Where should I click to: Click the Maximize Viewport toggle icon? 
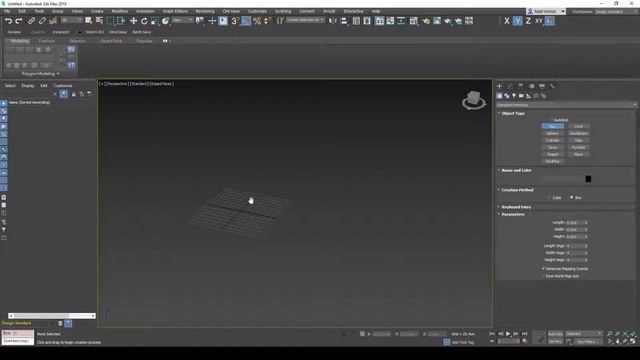633,341
